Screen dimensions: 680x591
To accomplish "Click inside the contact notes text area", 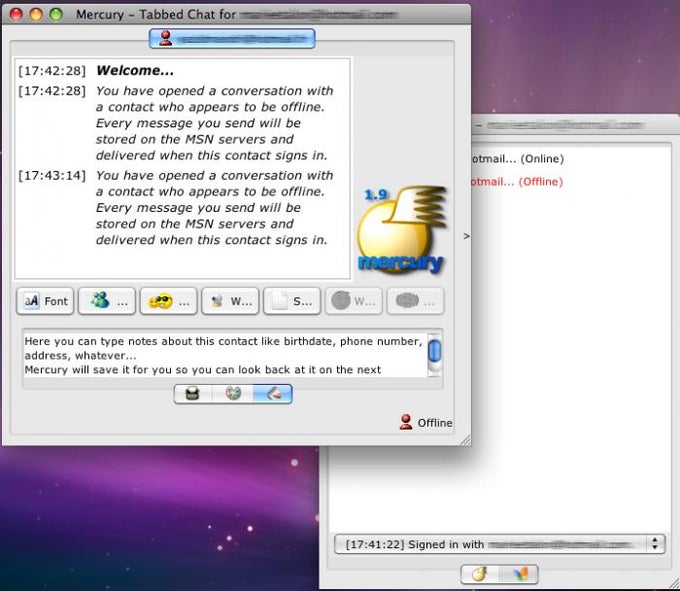I will coord(225,355).
